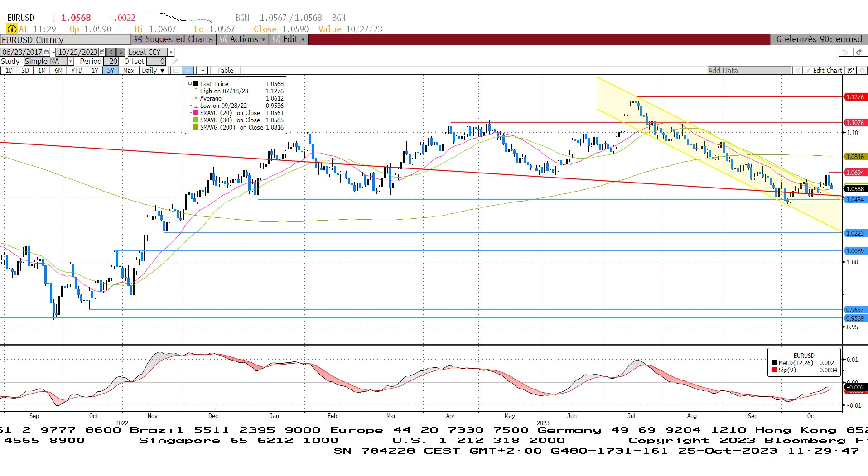Click the Add Data input field
The height and width of the screenshot is (476, 868).
tap(749, 71)
